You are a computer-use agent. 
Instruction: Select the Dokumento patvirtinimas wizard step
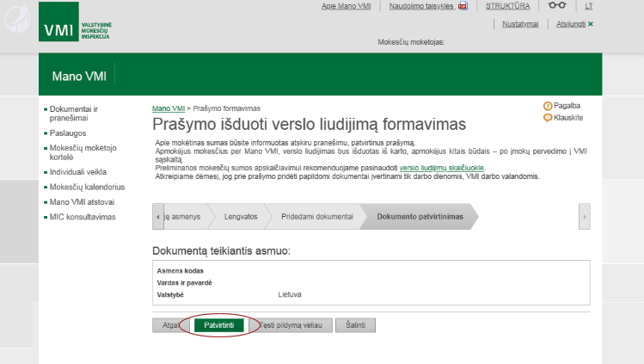(x=420, y=217)
